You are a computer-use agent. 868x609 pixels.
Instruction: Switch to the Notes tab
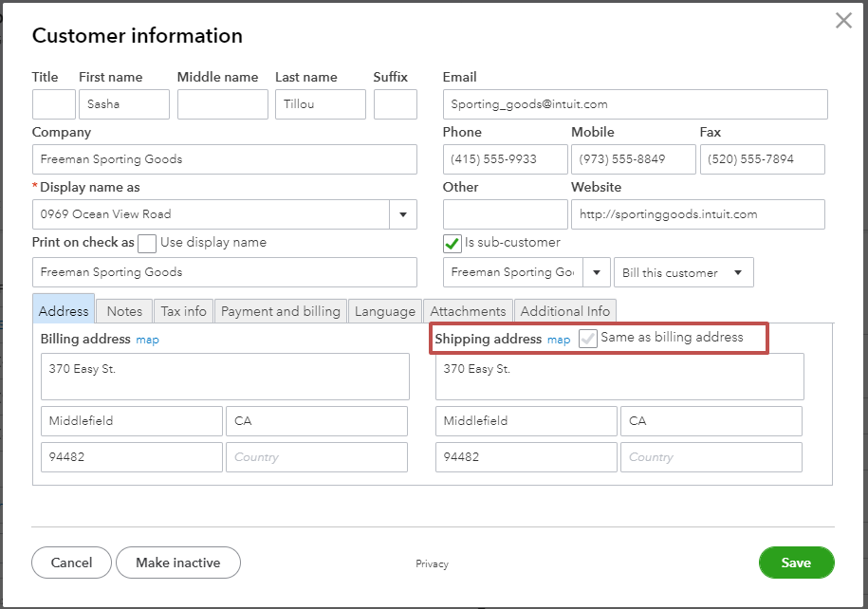point(123,310)
